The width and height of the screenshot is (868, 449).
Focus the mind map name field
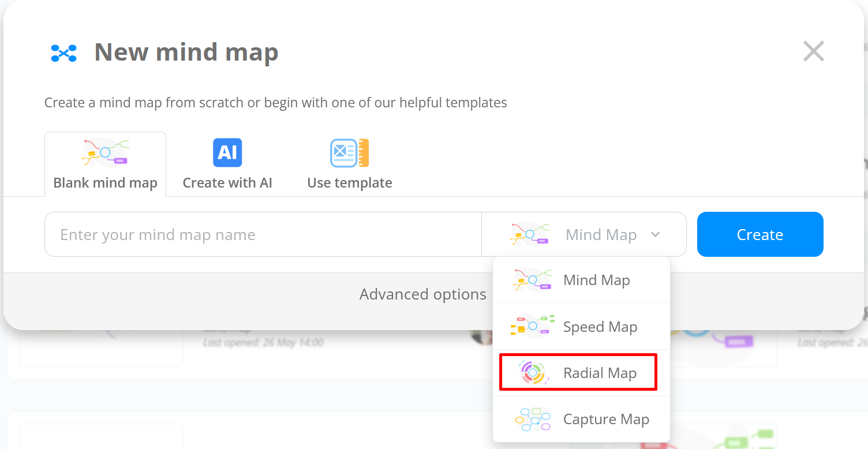point(263,235)
